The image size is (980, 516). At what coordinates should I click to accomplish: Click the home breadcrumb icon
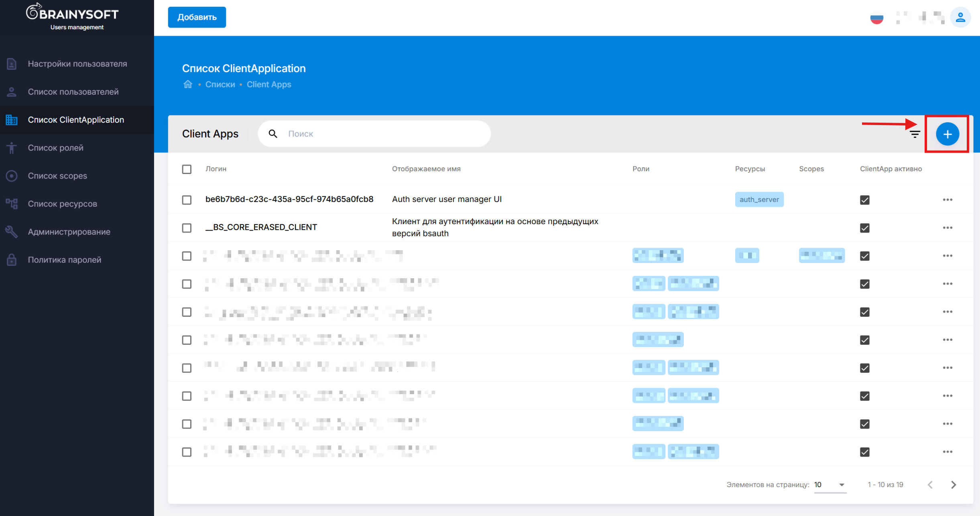[x=188, y=84]
